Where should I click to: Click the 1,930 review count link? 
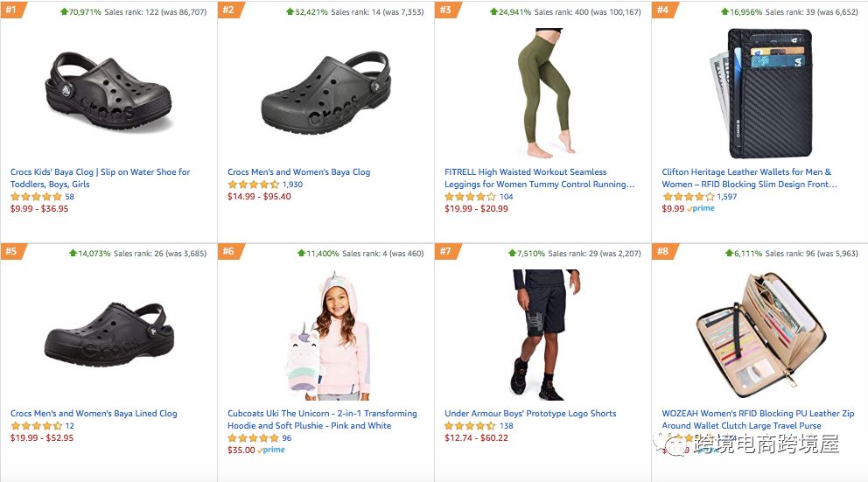tap(292, 185)
